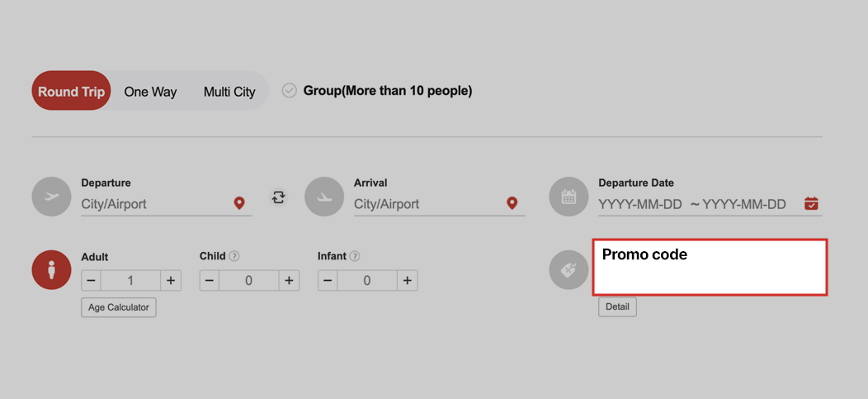
Task: Click the Detail button under Promo code
Action: (617, 306)
